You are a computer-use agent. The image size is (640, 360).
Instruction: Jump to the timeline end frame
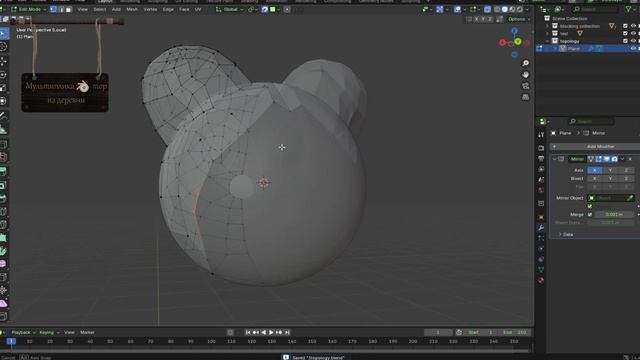pyautogui.click(x=287, y=332)
